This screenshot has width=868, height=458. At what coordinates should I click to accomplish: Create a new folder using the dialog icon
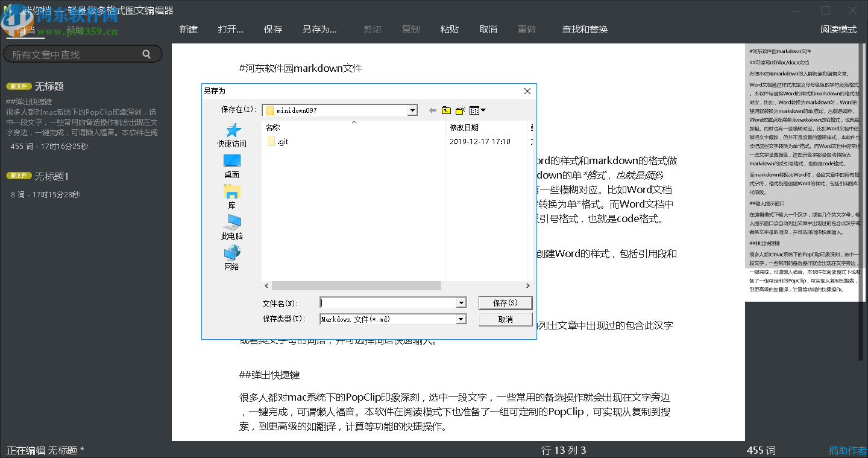coord(460,110)
